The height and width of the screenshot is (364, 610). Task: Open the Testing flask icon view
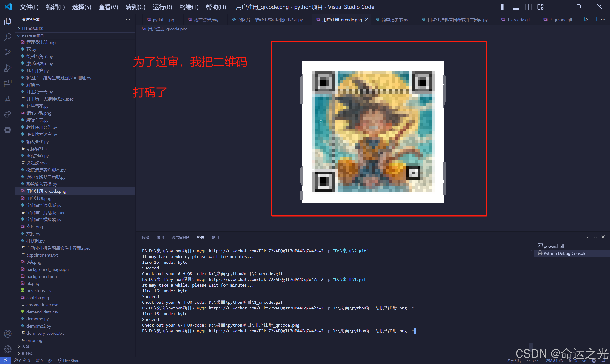coord(8,99)
